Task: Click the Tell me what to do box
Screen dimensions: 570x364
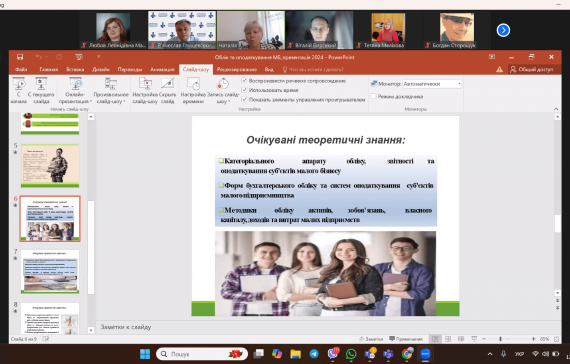Action: (x=313, y=69)
